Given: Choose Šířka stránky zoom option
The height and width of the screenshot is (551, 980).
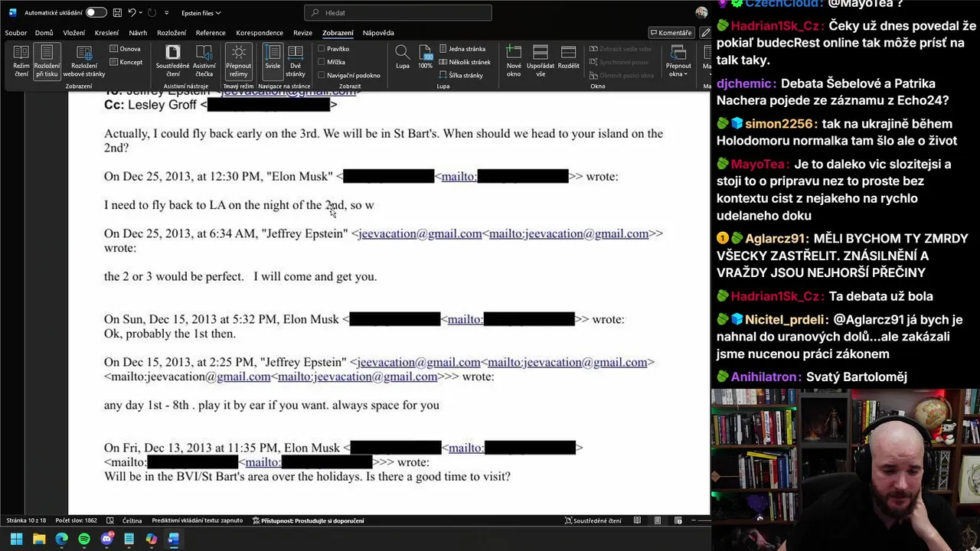Looking at the screenshot, I should click(461, 75).
